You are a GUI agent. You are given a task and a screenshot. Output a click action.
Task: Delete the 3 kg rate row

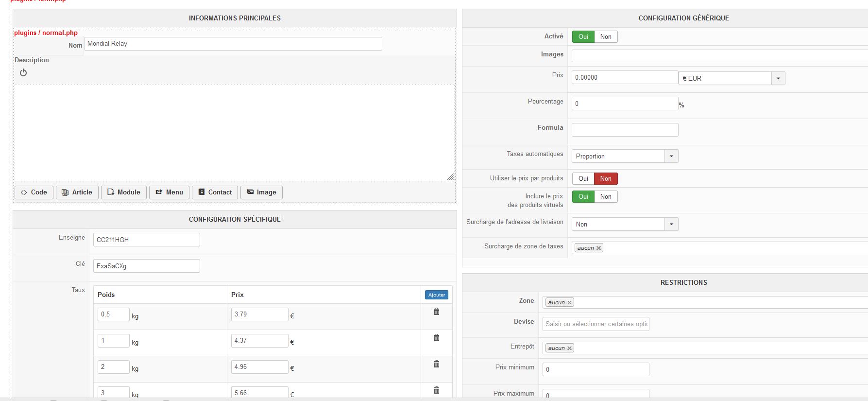pyautogui.click(x=437, y=390)
